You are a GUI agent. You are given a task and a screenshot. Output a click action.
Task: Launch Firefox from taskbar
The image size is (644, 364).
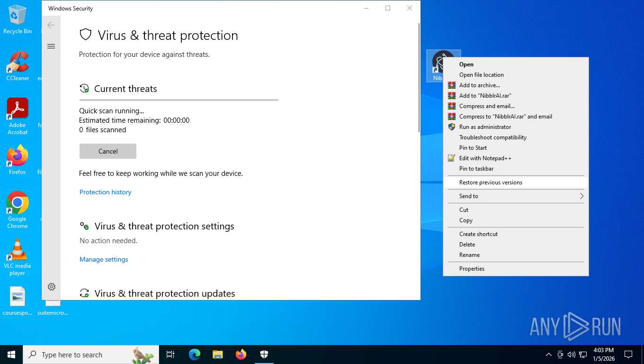(x=241, y=355)
